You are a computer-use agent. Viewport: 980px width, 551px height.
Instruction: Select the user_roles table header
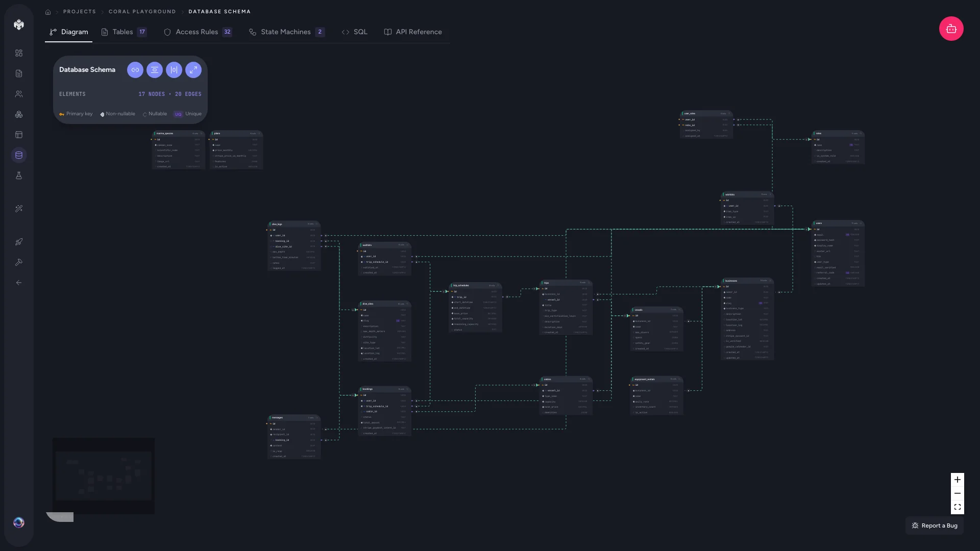pyautogui.click(x=706, y=113)
